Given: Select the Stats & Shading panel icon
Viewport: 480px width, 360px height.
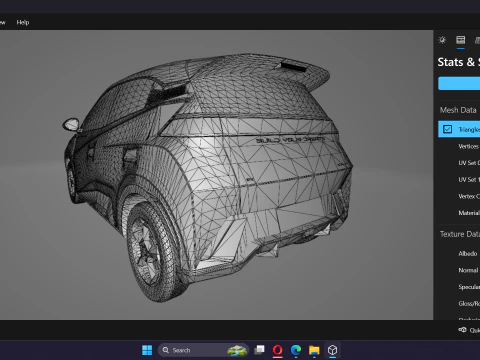Looking at the screenshot, I should pos(461,40).
